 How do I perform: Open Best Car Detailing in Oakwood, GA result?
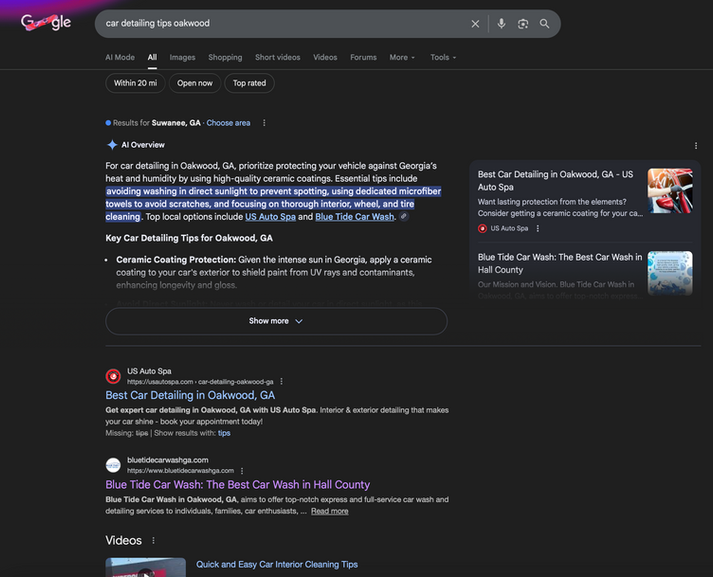(190, 395)
